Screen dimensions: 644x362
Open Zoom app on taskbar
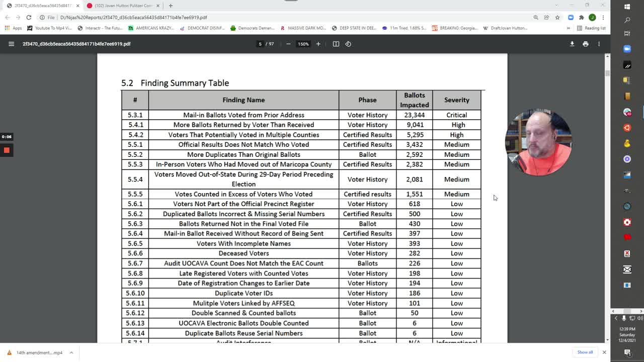click(627, 49)
